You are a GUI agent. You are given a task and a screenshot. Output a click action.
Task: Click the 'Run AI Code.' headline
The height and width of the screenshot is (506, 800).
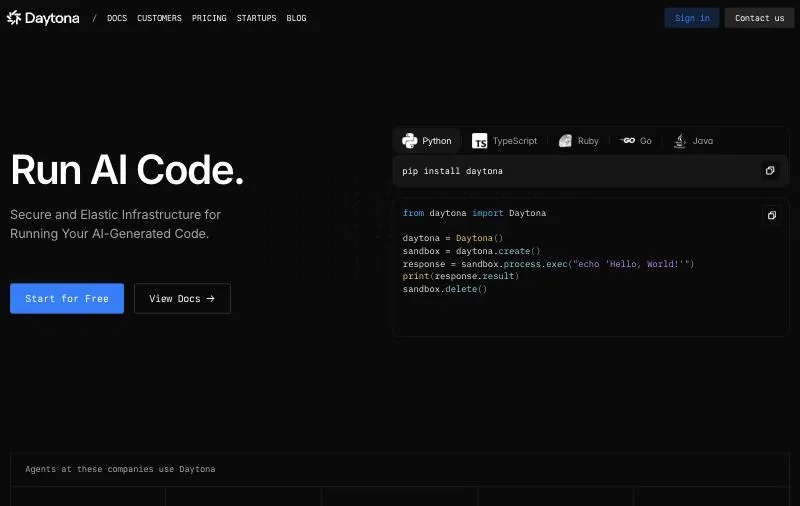coord(127,170)
